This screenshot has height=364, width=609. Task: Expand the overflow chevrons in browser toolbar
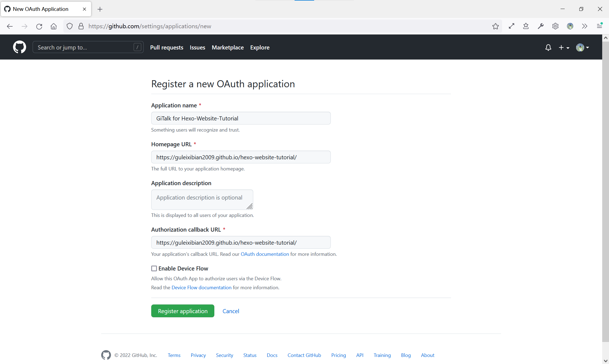pyautogui.click(x=585, y=26)
